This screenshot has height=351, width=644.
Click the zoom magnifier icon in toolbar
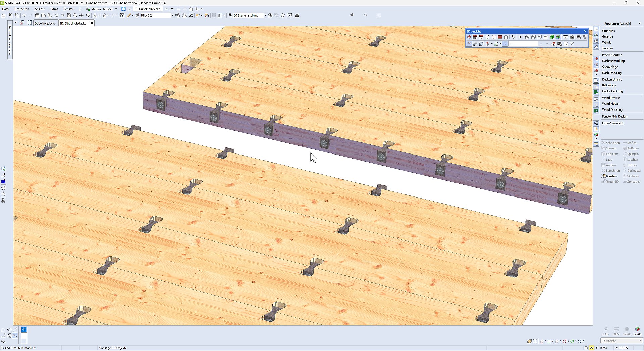(x=75, y=15)
